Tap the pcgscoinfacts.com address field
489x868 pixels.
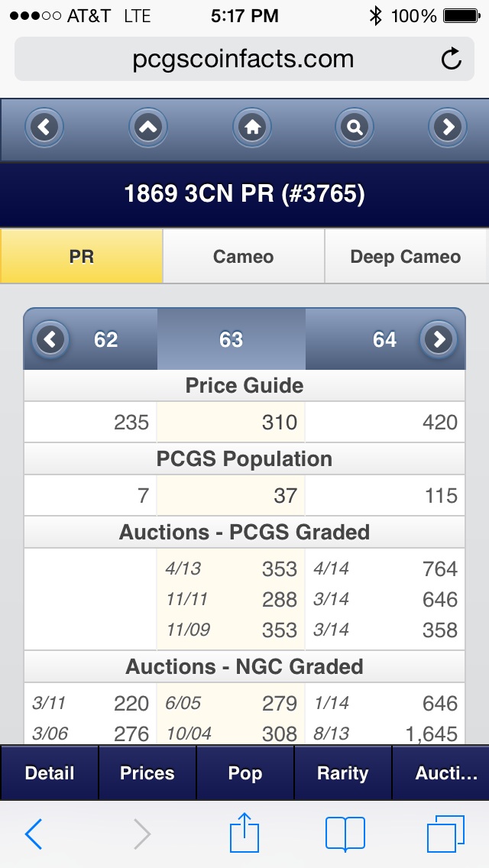pos(244,59)
